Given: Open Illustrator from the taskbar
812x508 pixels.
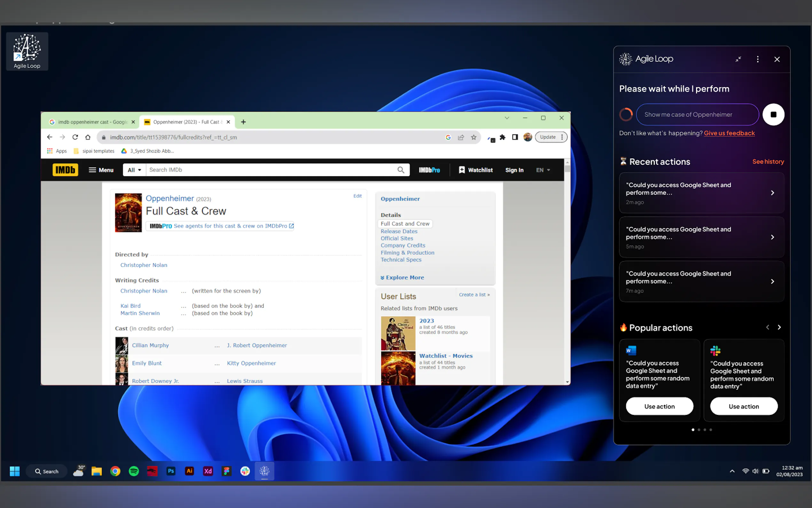Looking at the screenshot, I should tap(189, 472).
